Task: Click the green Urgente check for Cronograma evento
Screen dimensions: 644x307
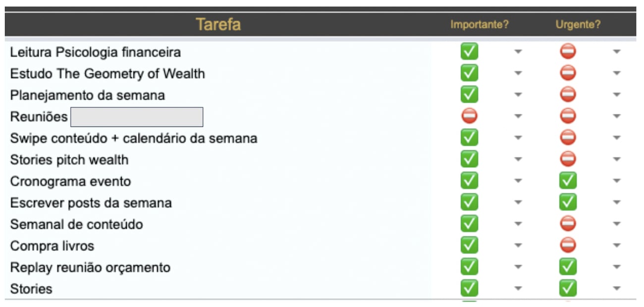Action: [568, 181]
